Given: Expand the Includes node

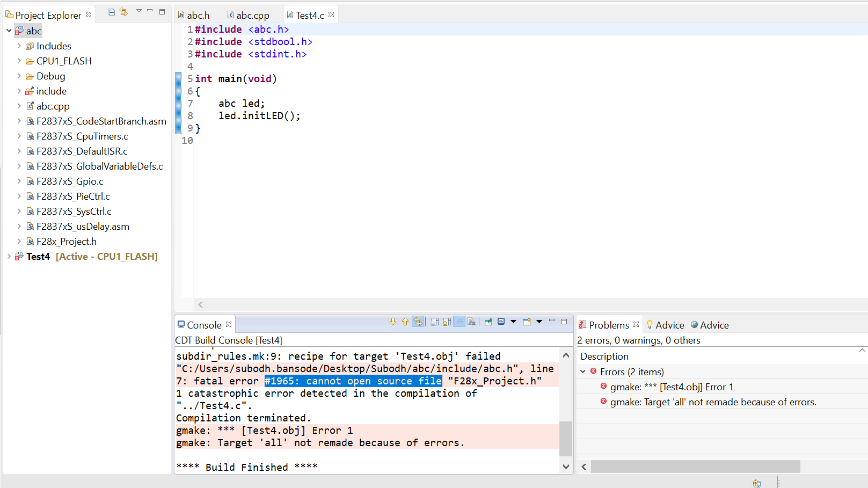Looking at the screenshot, I should coord(19,46).
